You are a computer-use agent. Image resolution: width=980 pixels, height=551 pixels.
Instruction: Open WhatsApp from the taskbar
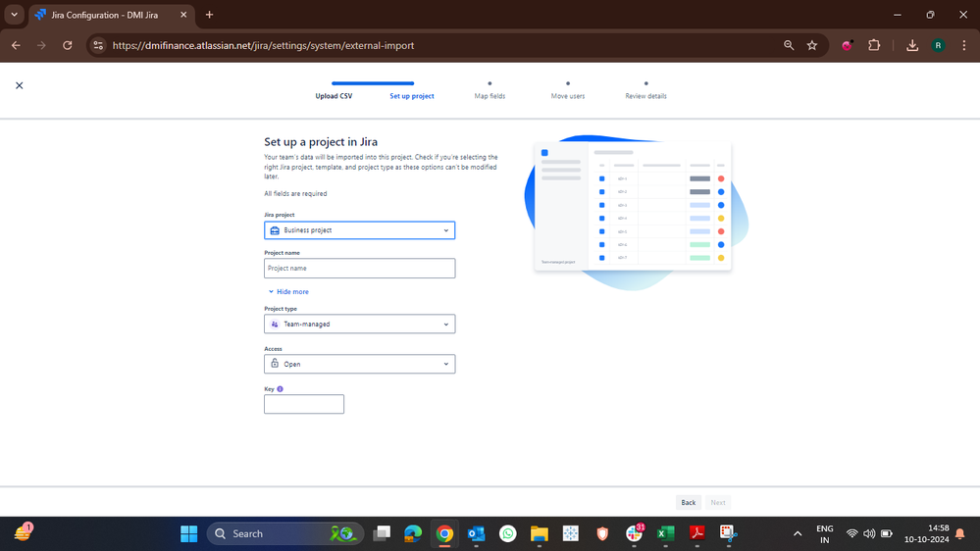pos(507,533)
